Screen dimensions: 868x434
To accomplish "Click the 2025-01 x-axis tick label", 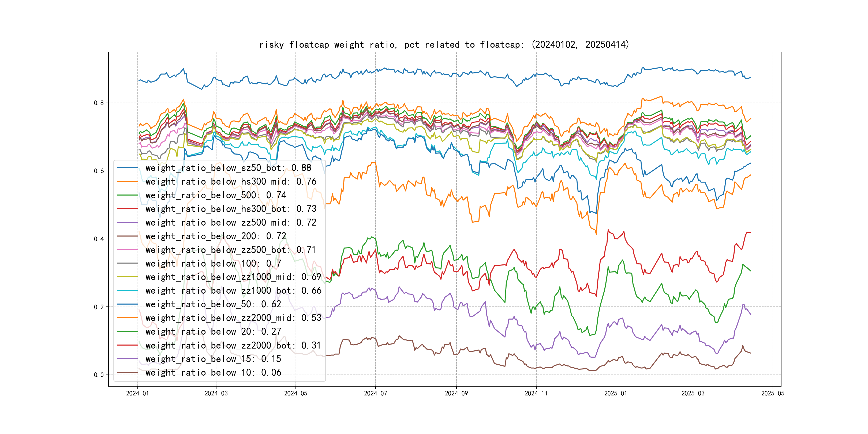I will tap(616, 393).
